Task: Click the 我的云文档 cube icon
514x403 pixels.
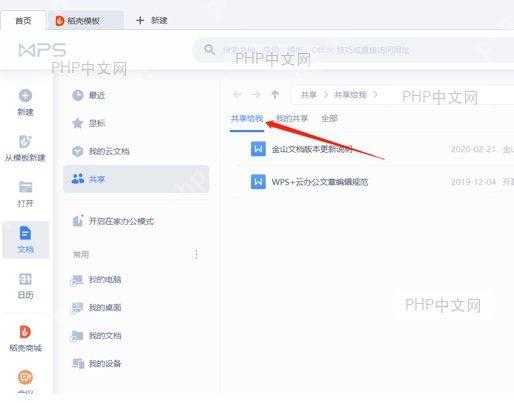Action: point(78,151)
